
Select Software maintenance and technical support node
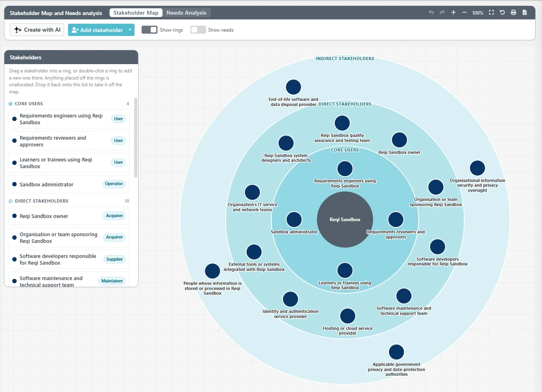[x=404, y=296]
